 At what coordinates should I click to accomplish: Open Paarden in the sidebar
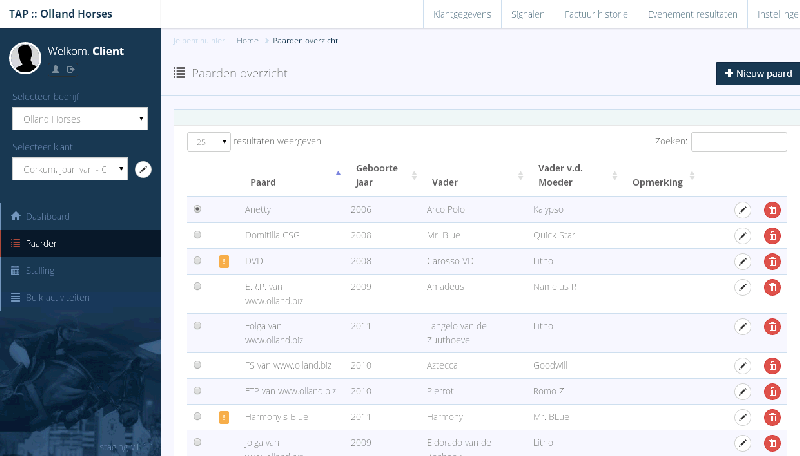pyautogui.click(x=81, y=243)
